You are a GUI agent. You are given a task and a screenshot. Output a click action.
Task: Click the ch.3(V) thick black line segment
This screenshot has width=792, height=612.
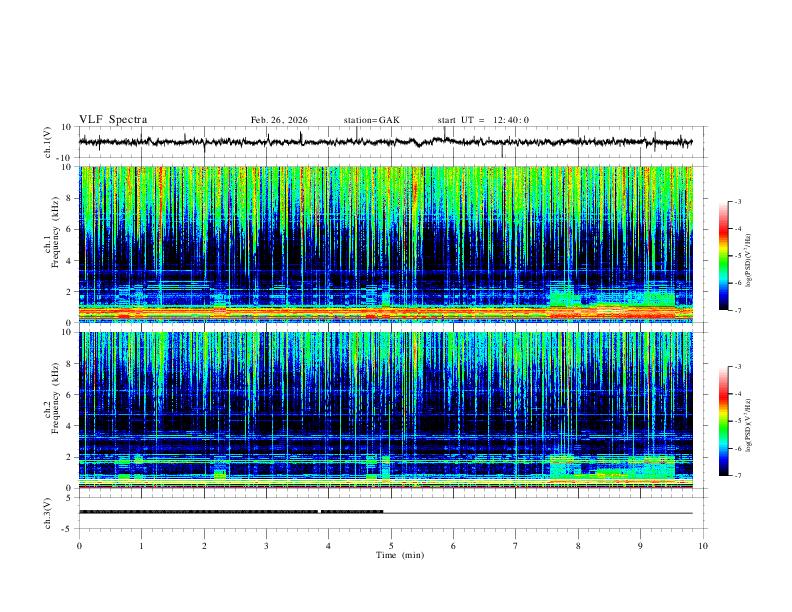point(231,512)
